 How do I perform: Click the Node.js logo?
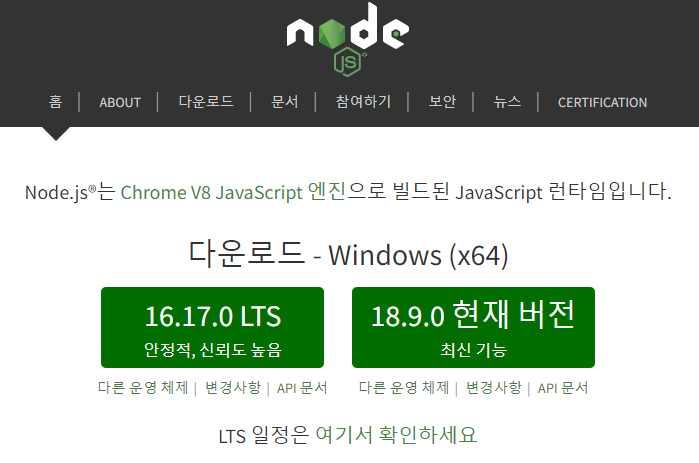tap(348, 39)
